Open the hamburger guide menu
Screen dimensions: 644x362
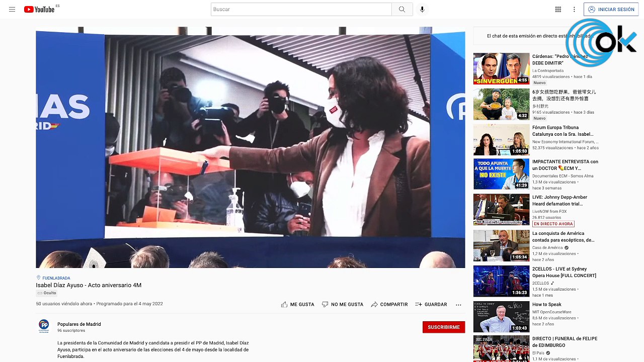pos(12,10)
